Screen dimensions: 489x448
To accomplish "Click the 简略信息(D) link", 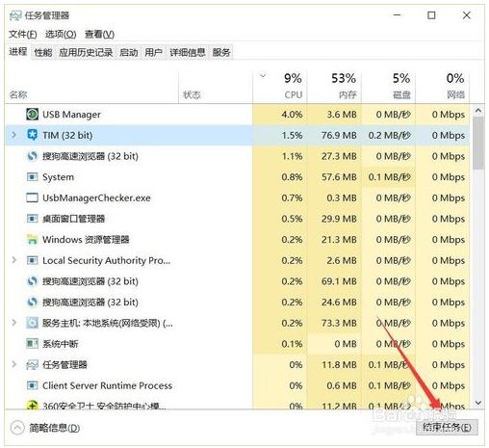I will coord(54,428).
